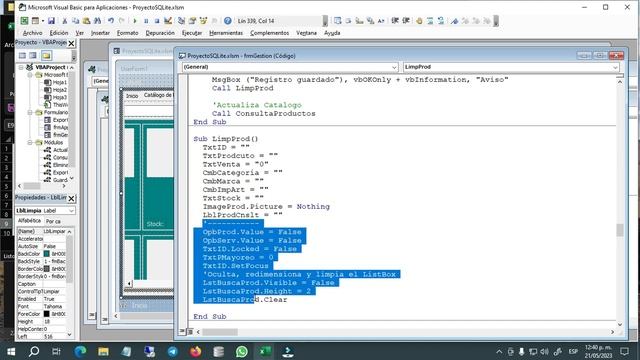
Task: Collapse the Formularios folder
Action: pos(30,112)
